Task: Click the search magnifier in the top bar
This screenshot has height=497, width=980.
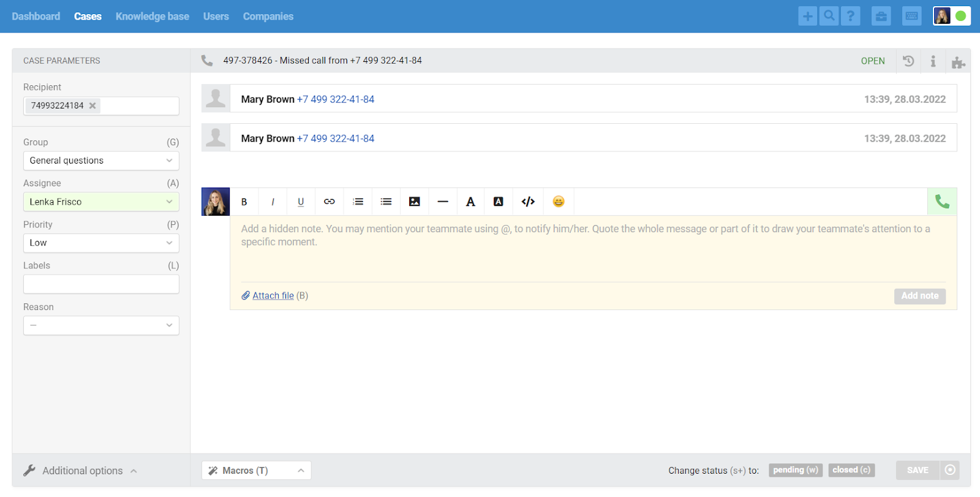Action: [x=829, y=17]
